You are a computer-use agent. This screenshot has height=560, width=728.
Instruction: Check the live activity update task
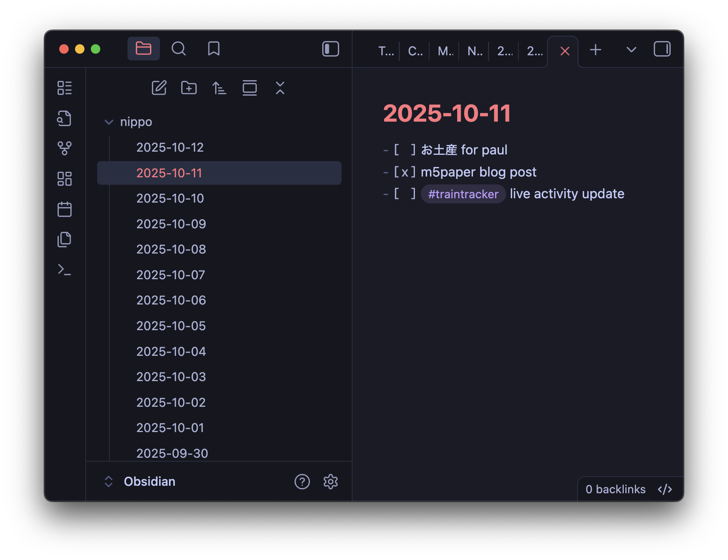(x=405, y=194)
